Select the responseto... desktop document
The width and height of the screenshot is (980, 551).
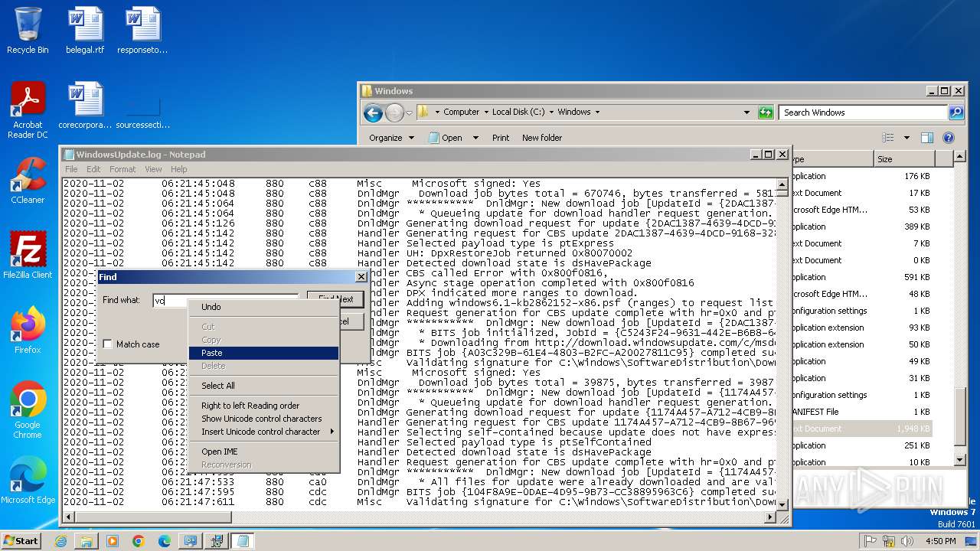pyautogui.click(x=142, y=31)
